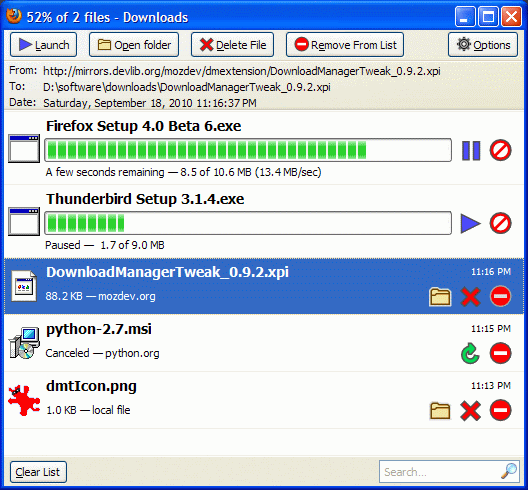
Task: Open containing folder for DownloadManagerTweak_0.9.2.xpi row
Action: point(440,297)
